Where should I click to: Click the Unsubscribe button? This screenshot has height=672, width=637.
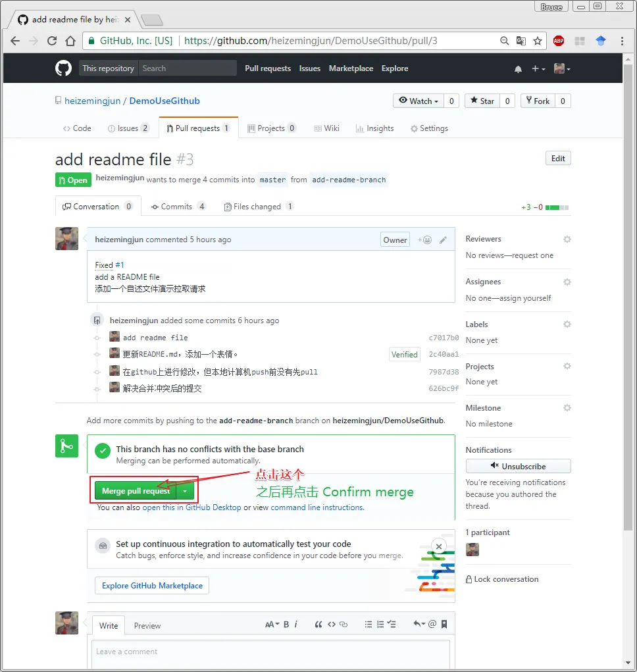tap(519, 466)
